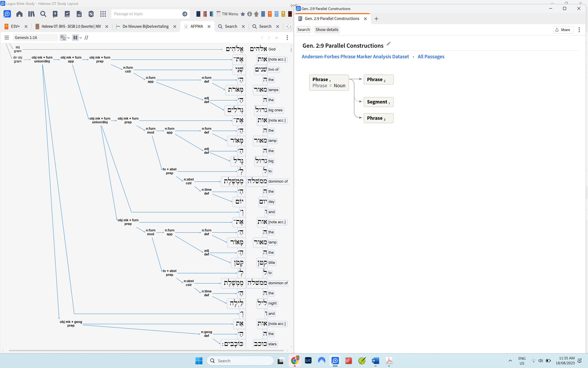
Task: Click the star shortcut icon
Action: [243, 14]
